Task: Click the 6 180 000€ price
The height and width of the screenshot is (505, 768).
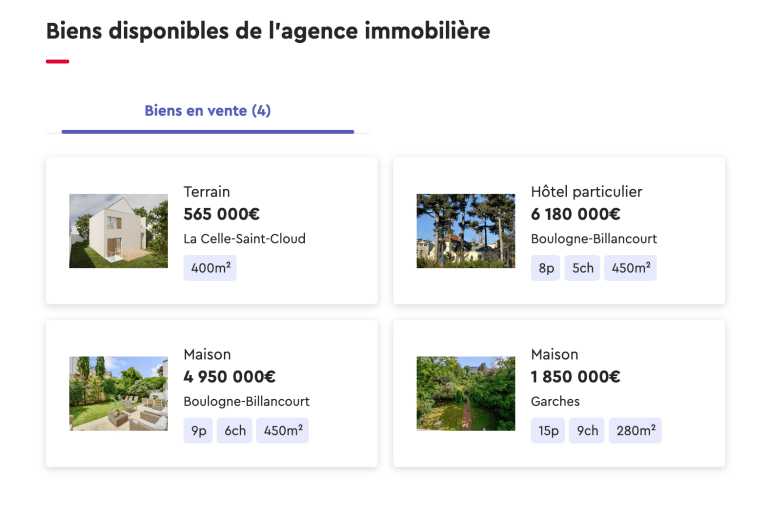Action: 575,214
